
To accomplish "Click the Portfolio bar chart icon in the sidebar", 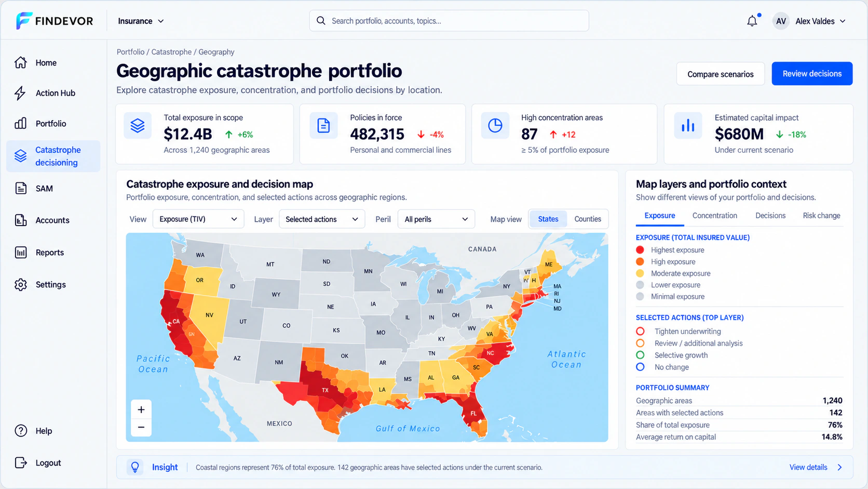I will pos(21,123).
